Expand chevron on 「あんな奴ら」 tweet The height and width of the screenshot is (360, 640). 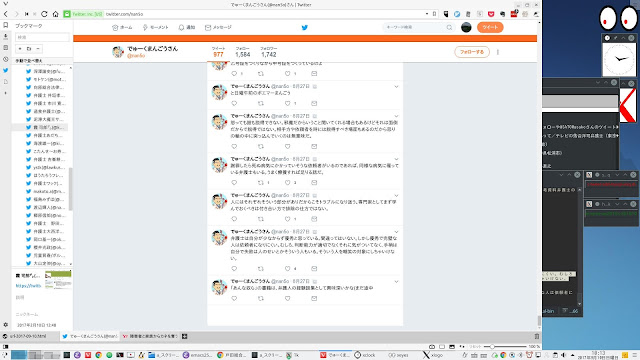tap(396, 282)
